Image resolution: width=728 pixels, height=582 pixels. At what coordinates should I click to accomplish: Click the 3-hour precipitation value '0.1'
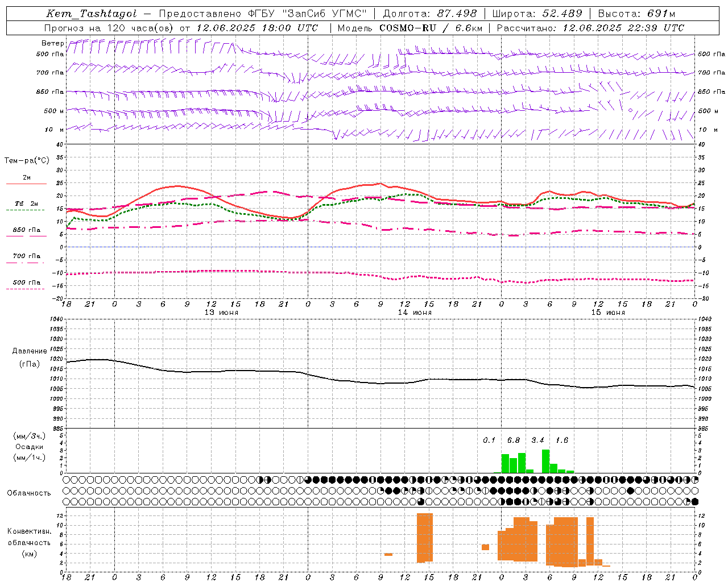point(489,440)
